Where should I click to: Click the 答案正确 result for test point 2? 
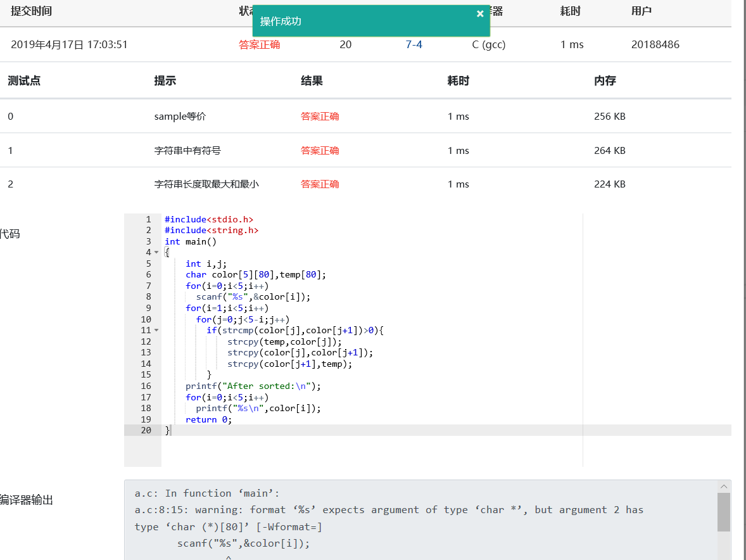tap(320, 184)
